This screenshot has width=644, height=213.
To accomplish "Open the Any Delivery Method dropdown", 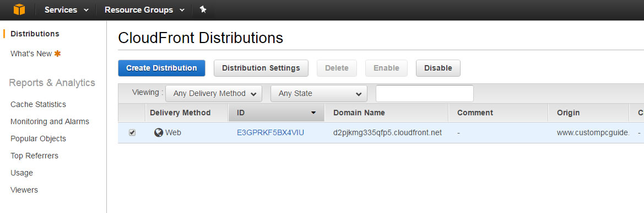I will (214, 93).
